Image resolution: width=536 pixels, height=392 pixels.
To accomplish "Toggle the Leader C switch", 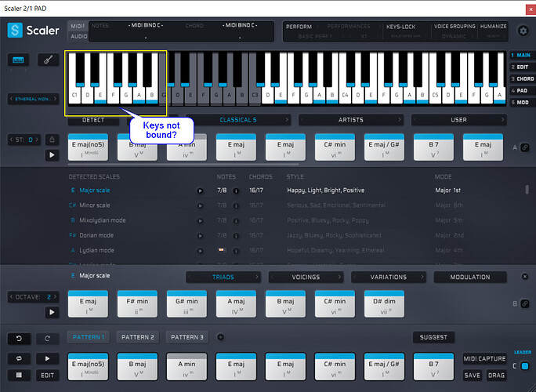I will [525, 366].
